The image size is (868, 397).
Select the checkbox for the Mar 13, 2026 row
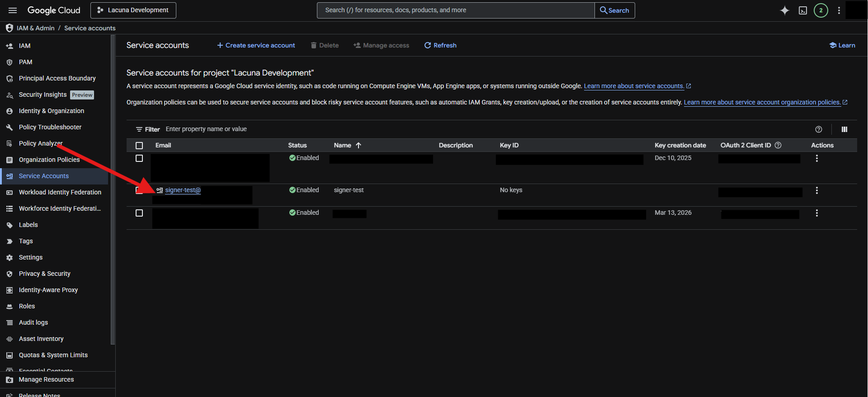coord(139,213)
